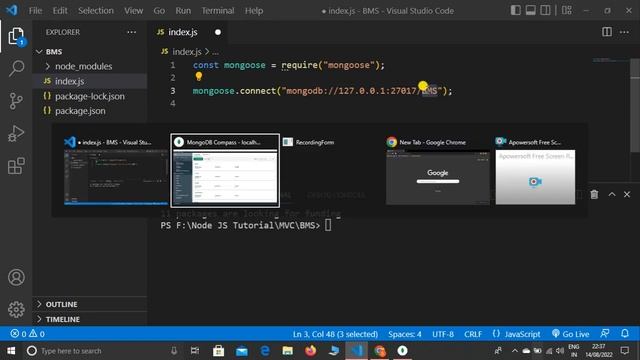Open Go menu
This screenshot has height=360, width=640.
click(159, 11)
